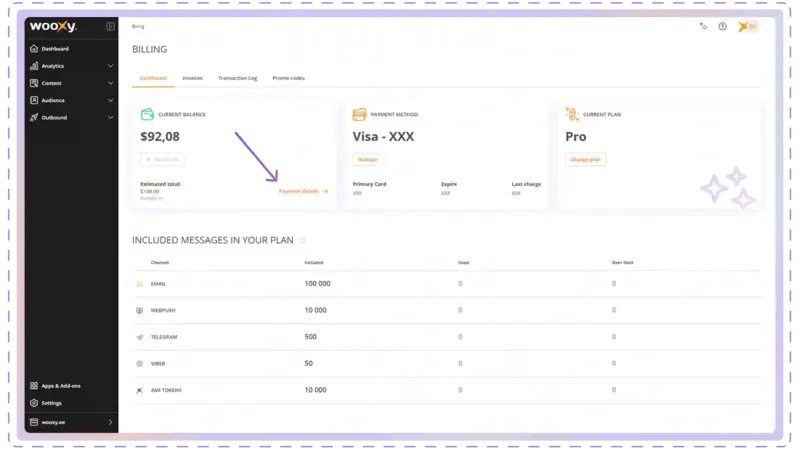The height and width of the screenshot is (450, 800).
Task: Select the billing Dashboard tab
Action: [x=153, y=78]
